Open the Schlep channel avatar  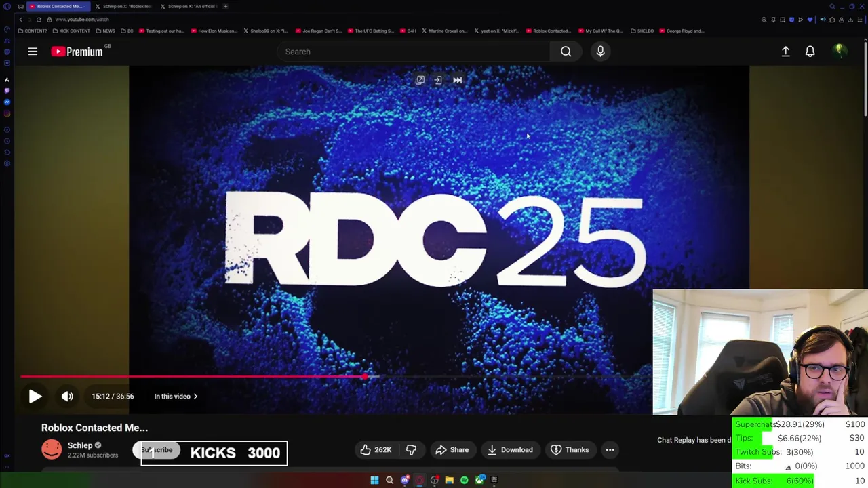click(x=52, y=449)
